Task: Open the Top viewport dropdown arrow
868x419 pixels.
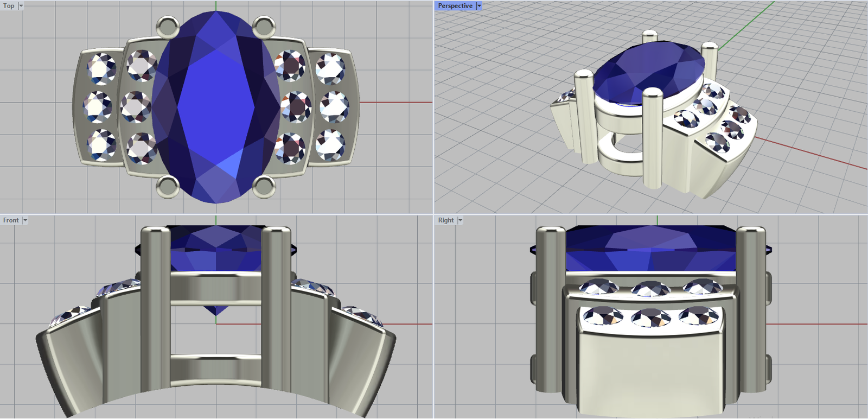Action: click(x=21, y=6)
